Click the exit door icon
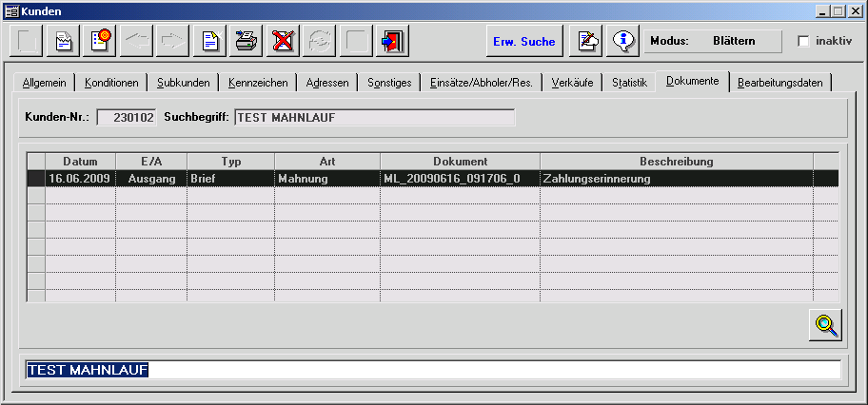 390,42
